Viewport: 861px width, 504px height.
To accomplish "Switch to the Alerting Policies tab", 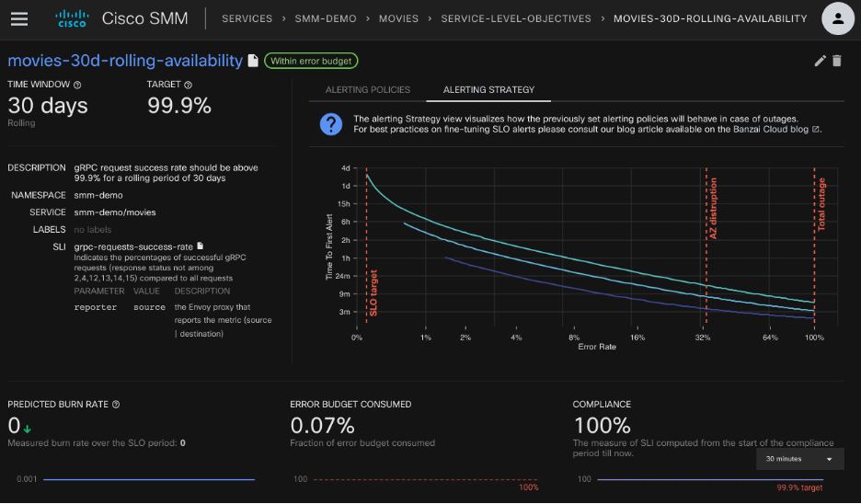I will point(368,90).
